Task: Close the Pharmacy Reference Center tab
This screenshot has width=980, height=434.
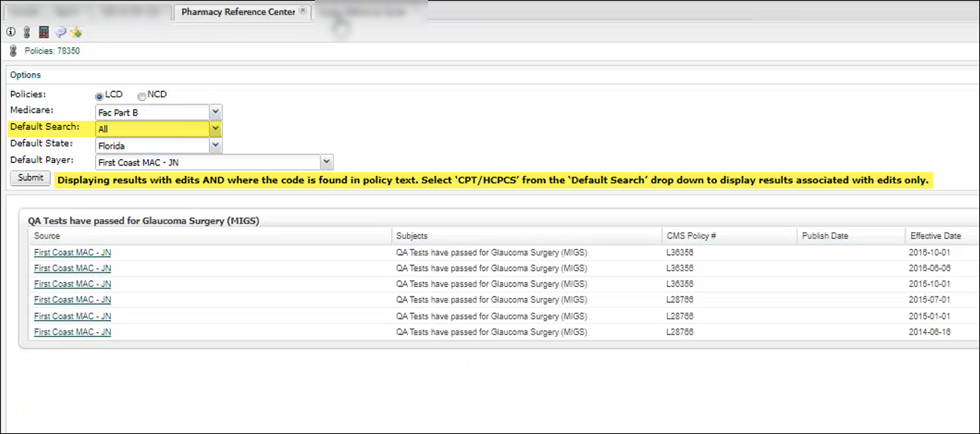Action: (x=303, y=11)
